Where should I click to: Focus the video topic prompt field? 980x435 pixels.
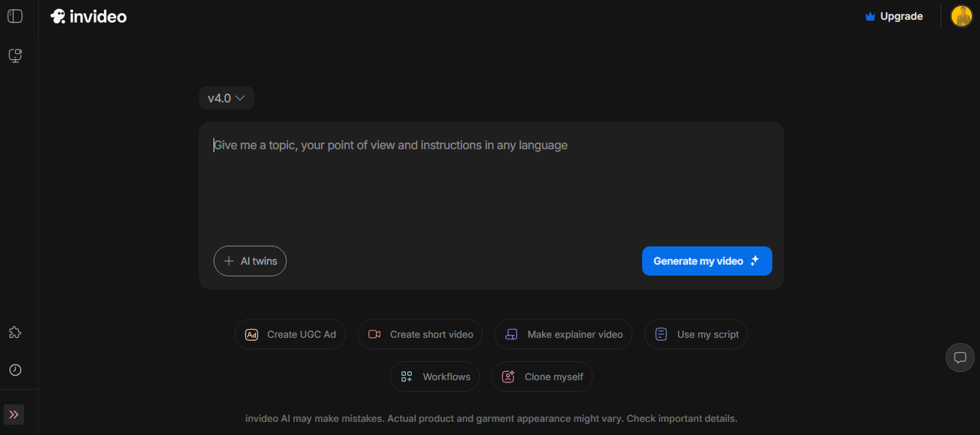[x=490, y=183]
